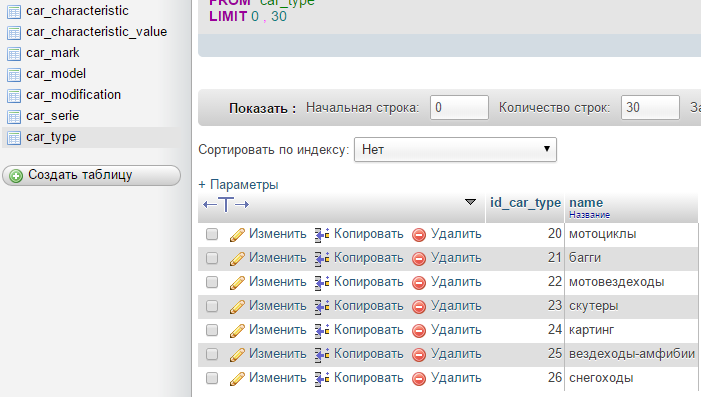Click red delete icon in row 25

(x=419, y=355)
